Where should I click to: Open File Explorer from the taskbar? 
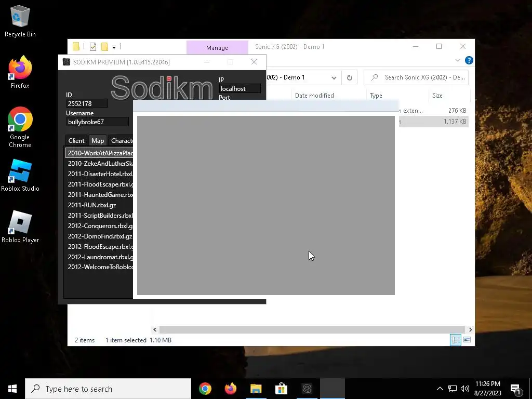pos(256,389)
